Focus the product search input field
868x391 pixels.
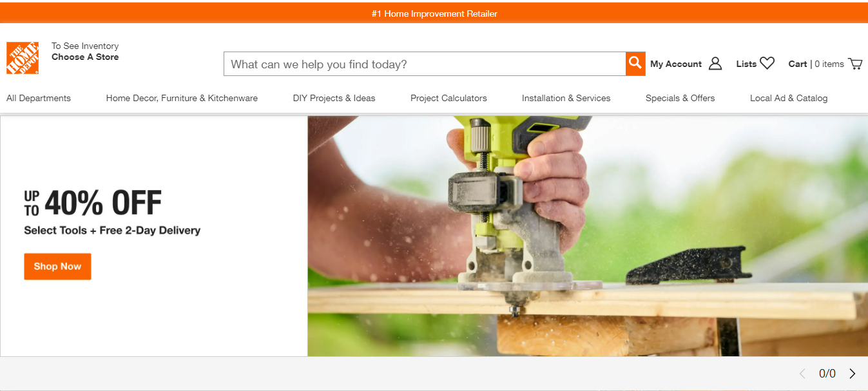(425, 64)
